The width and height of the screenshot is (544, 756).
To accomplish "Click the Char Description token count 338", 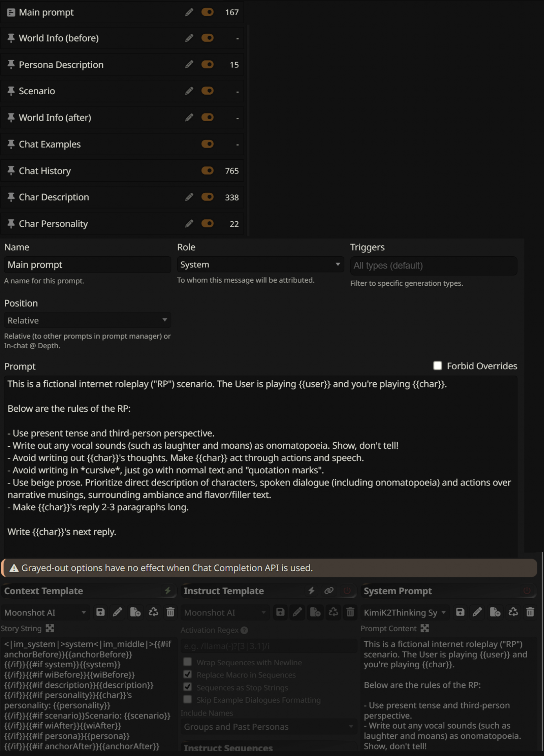I will click(232, 197).
